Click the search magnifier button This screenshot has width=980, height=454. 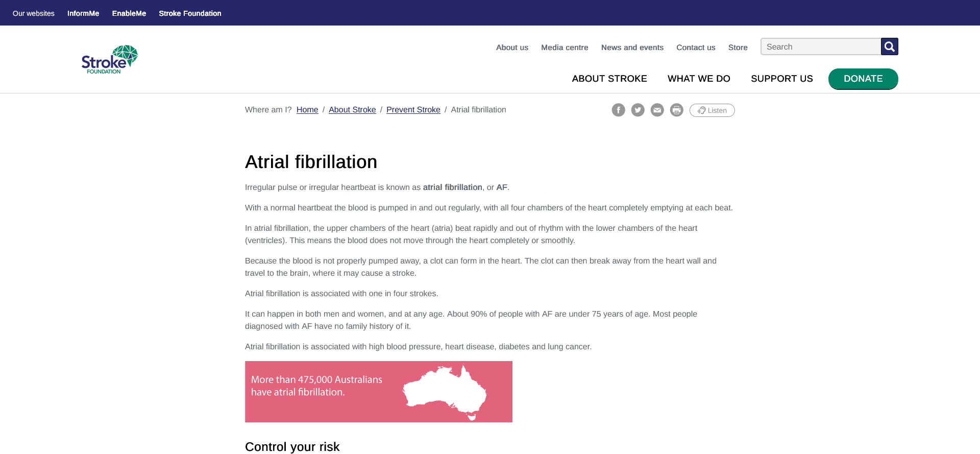(889, 47)
